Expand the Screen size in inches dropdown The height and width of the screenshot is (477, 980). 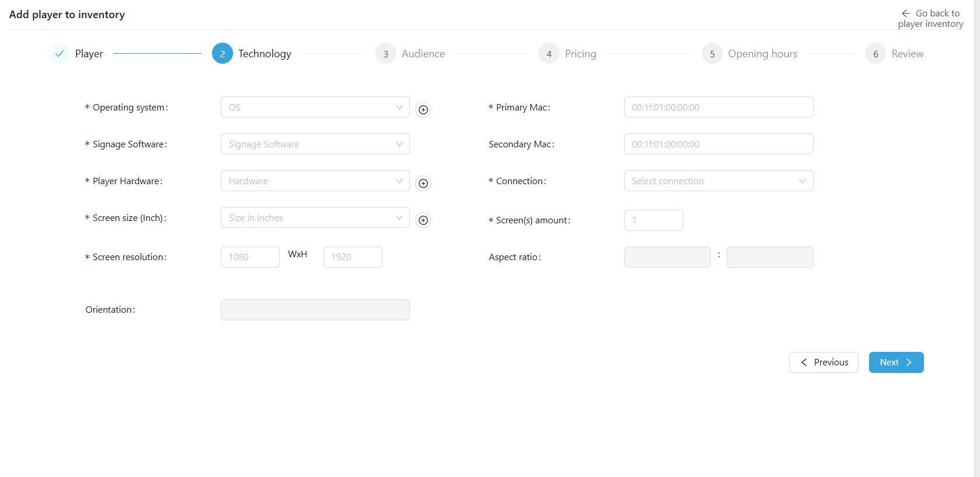pyautogui.click(x=315, y=218)
